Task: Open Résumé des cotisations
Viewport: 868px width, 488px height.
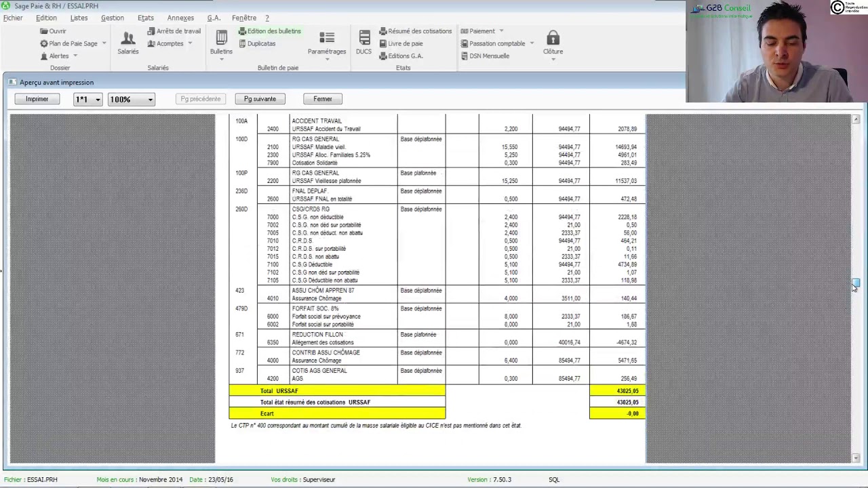Action: tap(415, 31)
